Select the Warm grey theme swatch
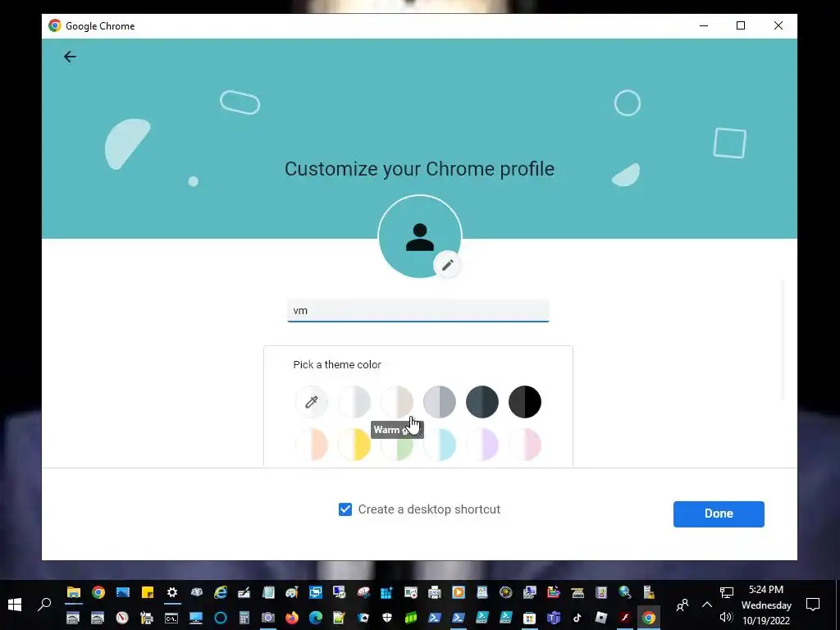This screenshot has width=840, height=630. (397, 402)
